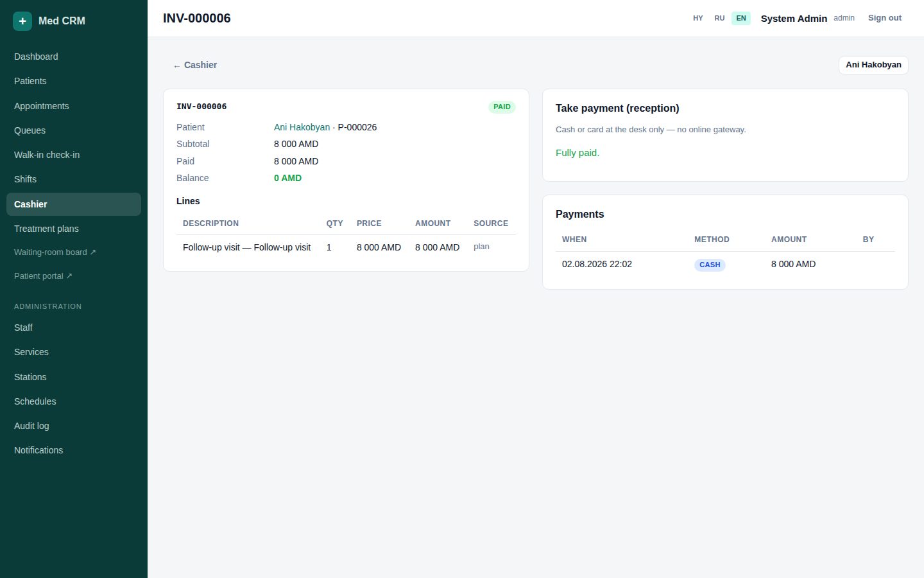The width and height of the screenshot is (924, 578).
Task: Click the PAID status badge
Action: coord(502,107)
